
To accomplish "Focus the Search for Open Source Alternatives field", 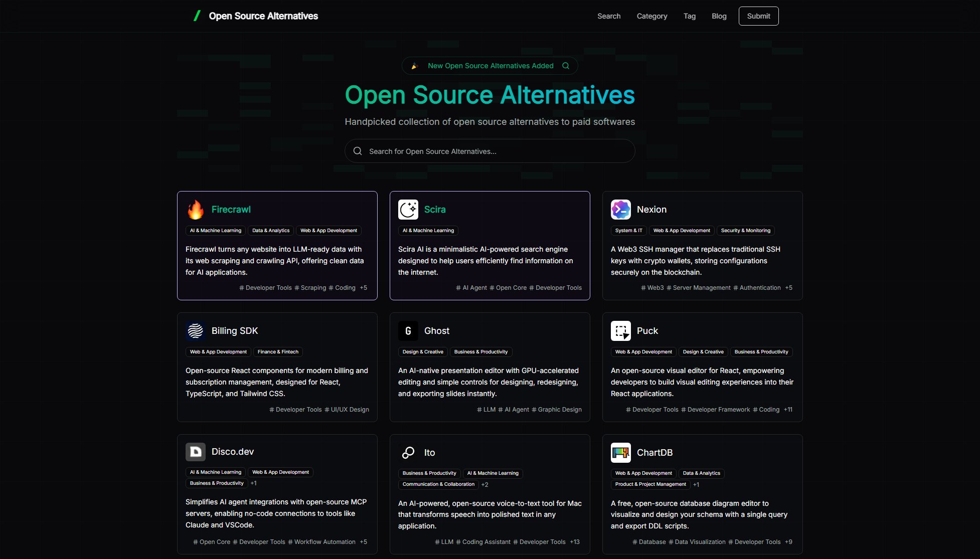I will [490, 151].
